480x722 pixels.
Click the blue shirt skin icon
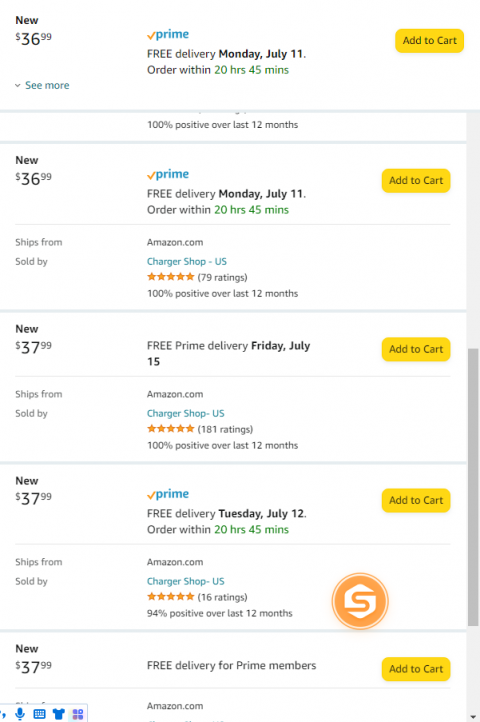pos(59,714)
